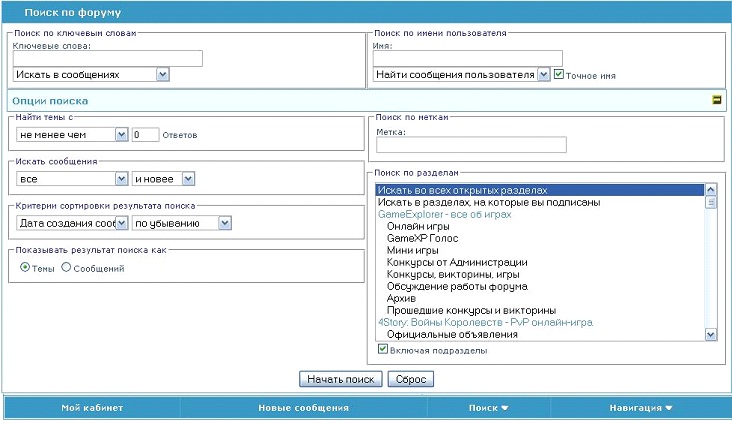Toggle the Включая подразделы checkbox
Viewport: 732px width, 425px height.
pos(383,350)
